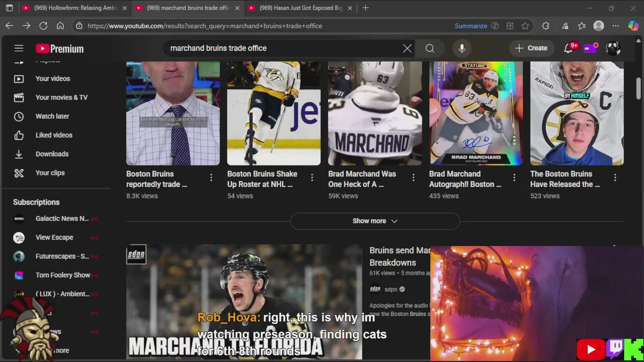
Task: Open browser home page
Action: [60, 26]
